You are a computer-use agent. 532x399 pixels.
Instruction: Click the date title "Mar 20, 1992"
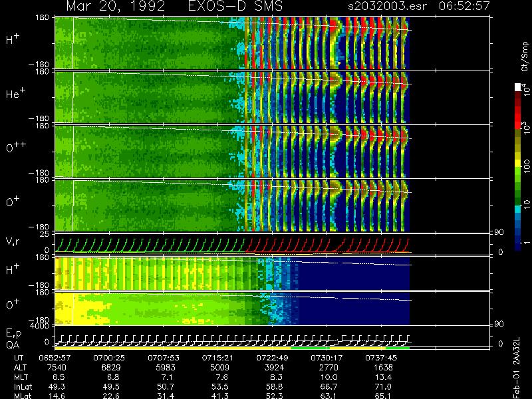tap(115, 6)
